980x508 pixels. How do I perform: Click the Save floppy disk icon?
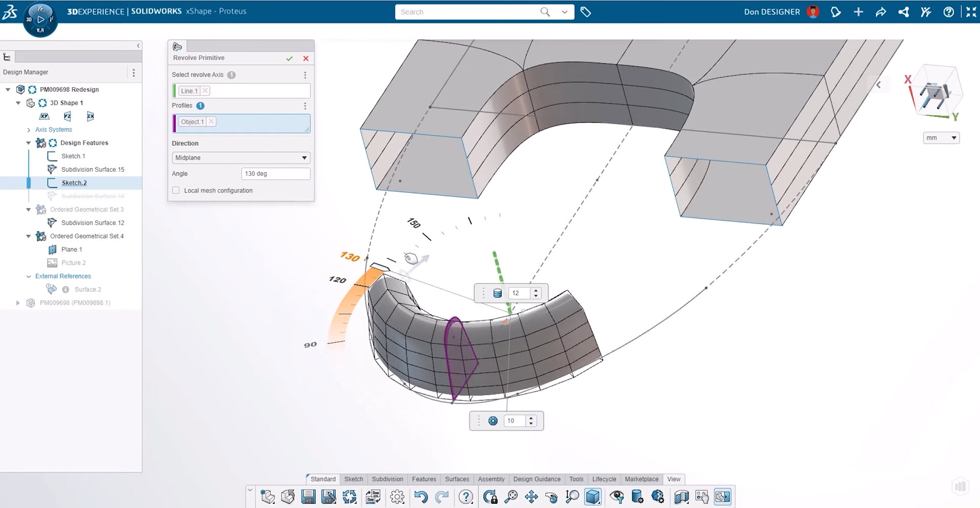(x=309, y=497)
